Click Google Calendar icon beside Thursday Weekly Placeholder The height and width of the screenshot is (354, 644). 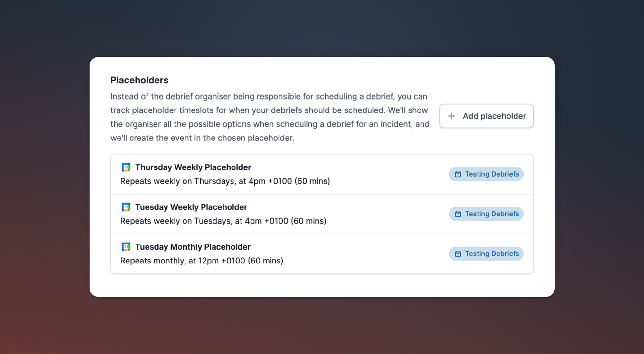126,167
